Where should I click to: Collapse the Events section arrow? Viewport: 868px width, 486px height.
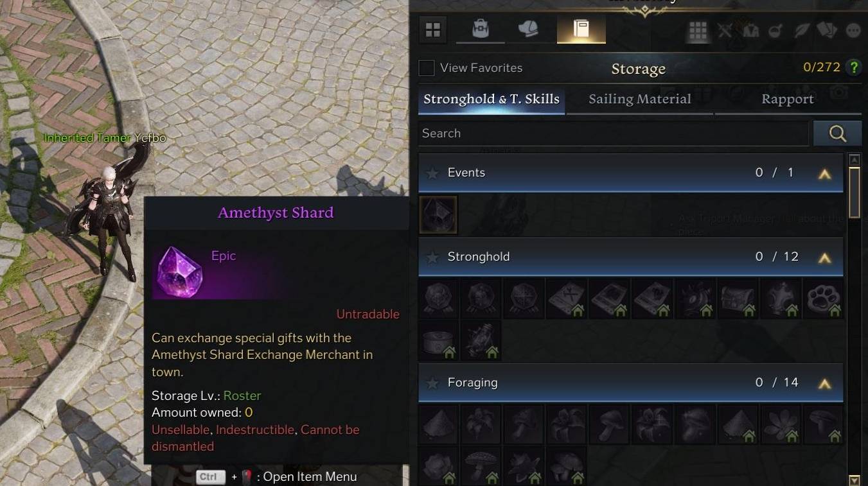tap(825, 173)
